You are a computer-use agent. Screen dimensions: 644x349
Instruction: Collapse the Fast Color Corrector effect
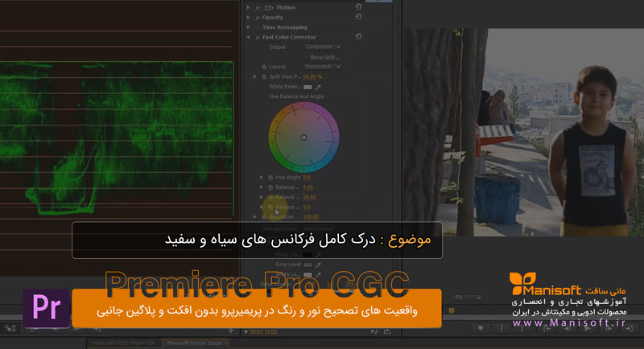[248, 37]
